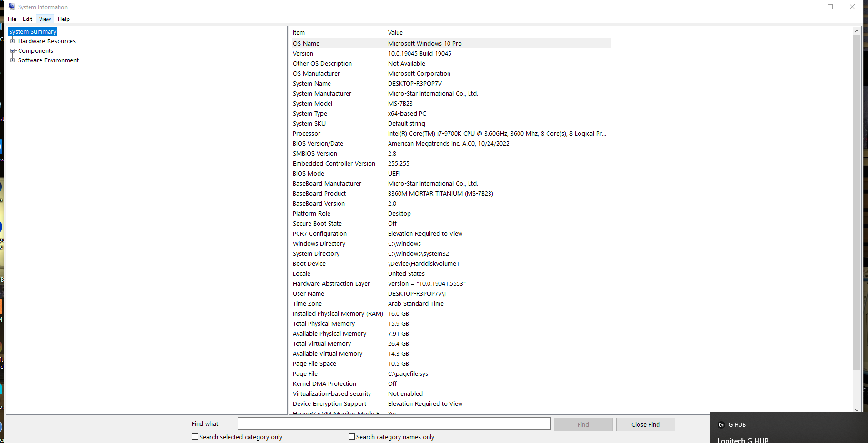
Task: Click the G HUB logo icon in notification
Action: click(x=721, y=425)
